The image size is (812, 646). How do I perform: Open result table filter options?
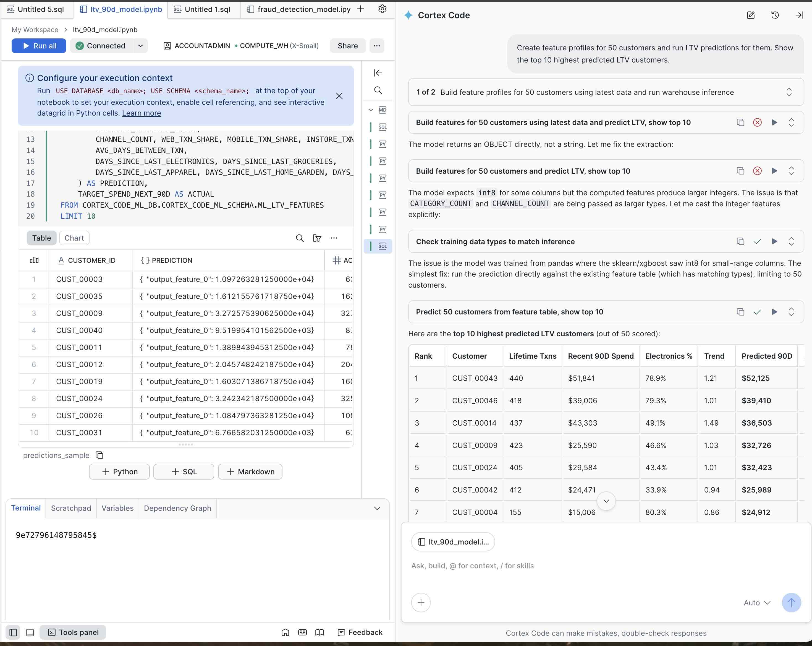coord(317,238)
